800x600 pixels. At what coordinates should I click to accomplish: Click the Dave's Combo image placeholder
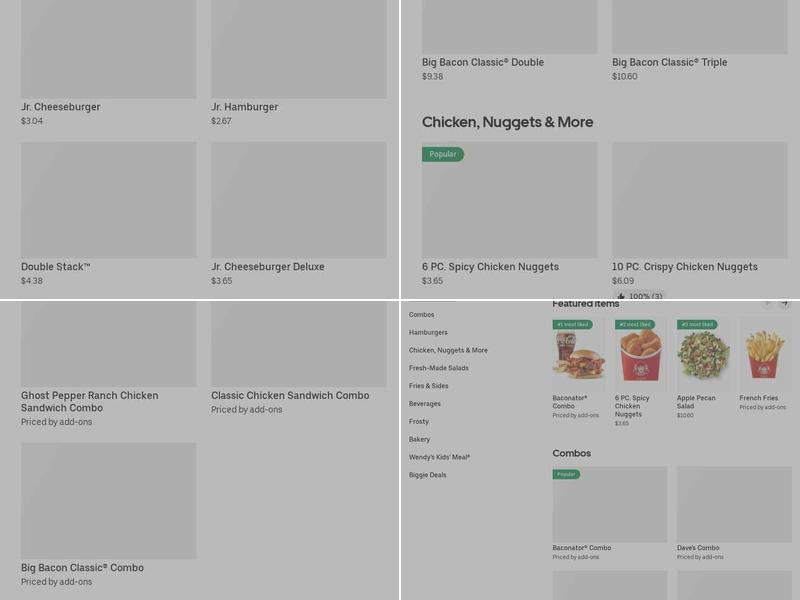tap(734, 504)
